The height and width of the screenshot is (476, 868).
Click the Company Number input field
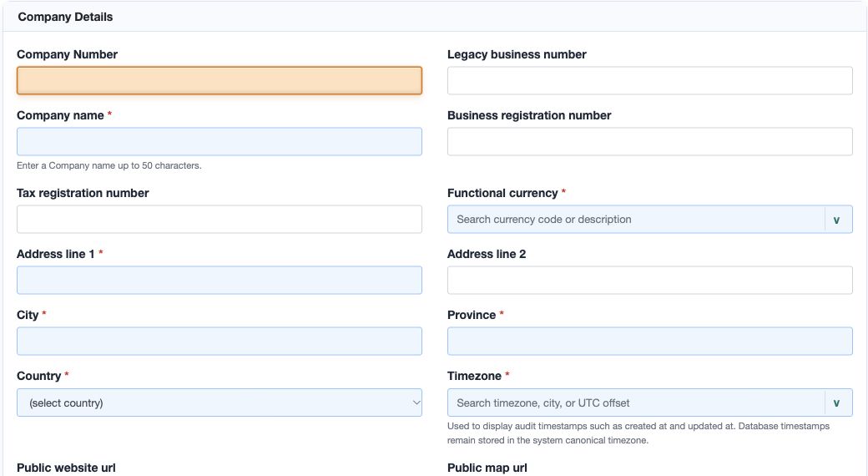pyautogui.click(x=220, y=80)
